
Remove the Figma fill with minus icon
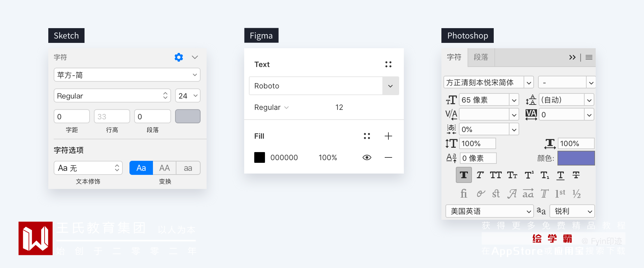[x=388, y=157]
